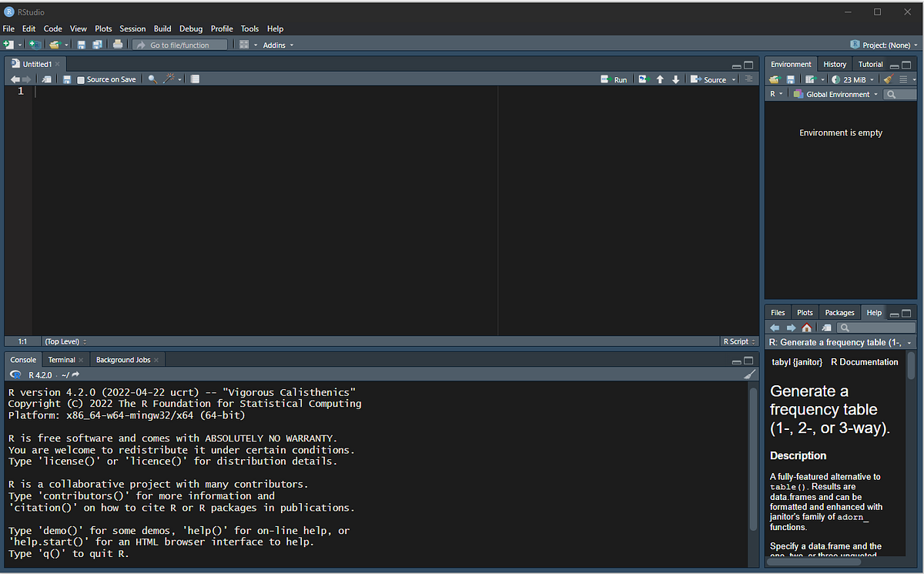The width and height of the screenshot is (924, 574).
Task: Run the current line with the Run button
Action: [614, 79]
